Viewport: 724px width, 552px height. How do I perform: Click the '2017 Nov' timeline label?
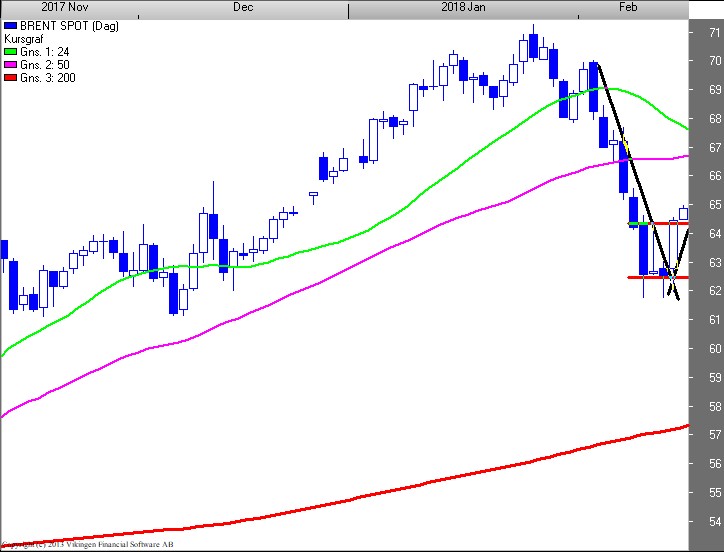64,7
